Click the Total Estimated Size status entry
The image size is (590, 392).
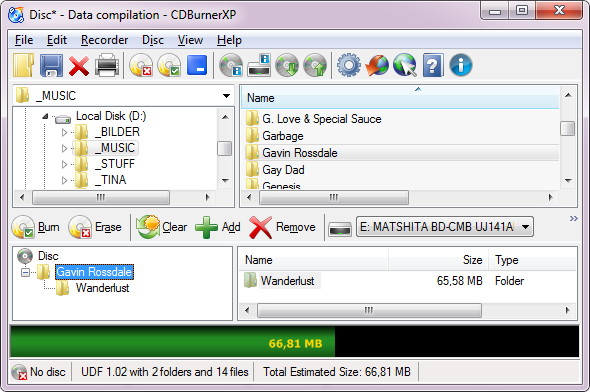coord(337,372)
